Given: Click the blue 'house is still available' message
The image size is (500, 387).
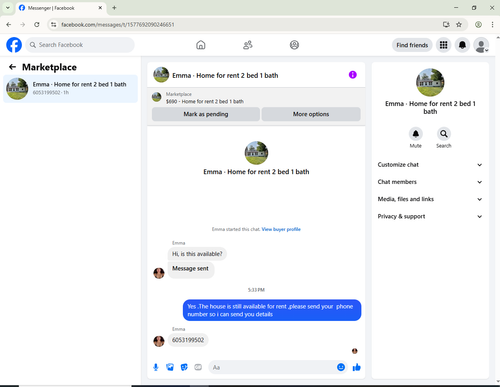Looking at the screenshot, I should point(272,310).
